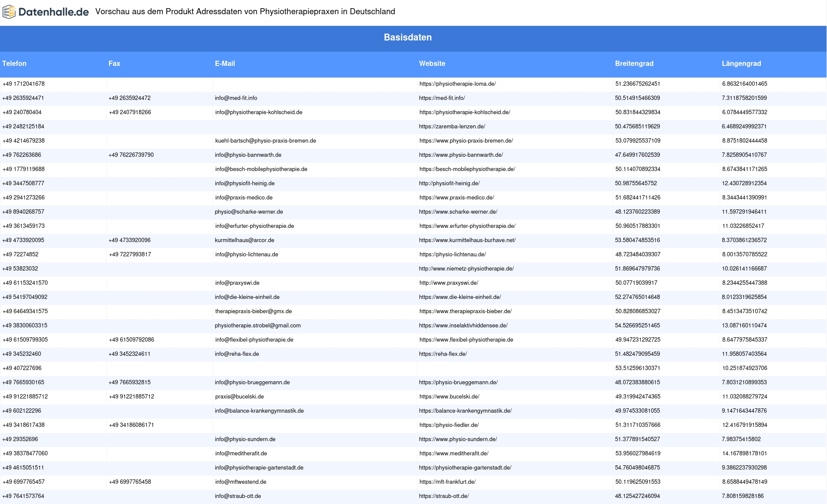Screen dimensions: 827x504
Task: Click the Längengrad column header
Action: coord(741,63)
